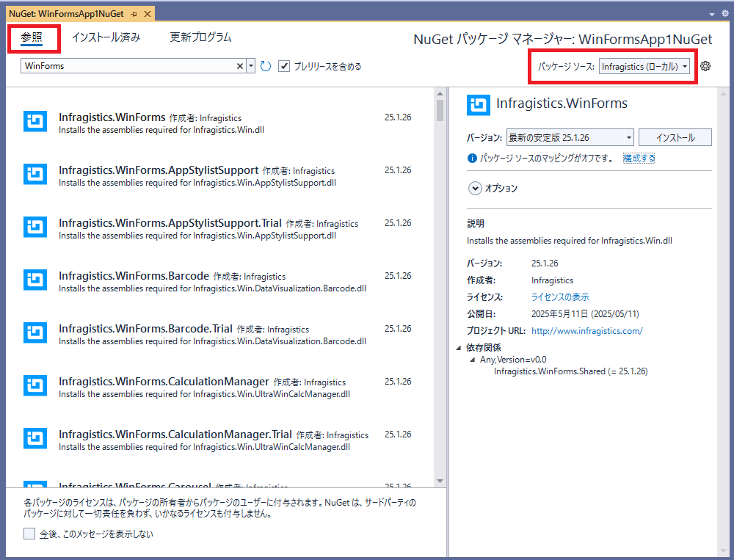Select Infragistics.WinForms.Barcode.Trial package
This screenshot has width=734, height=560.
pyautogui.click(x=219, y=334)
